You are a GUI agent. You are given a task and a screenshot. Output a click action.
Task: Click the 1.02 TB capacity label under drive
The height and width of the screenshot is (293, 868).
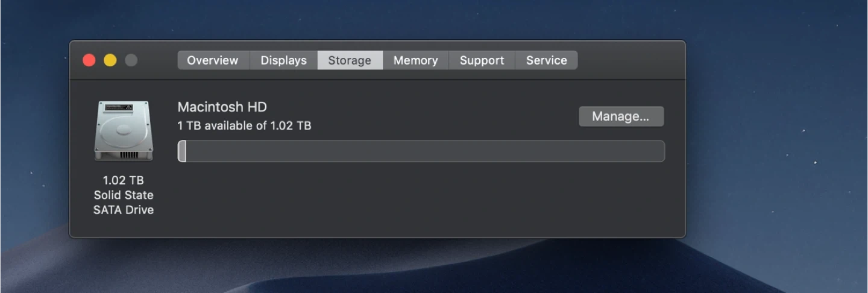[124, 180]
